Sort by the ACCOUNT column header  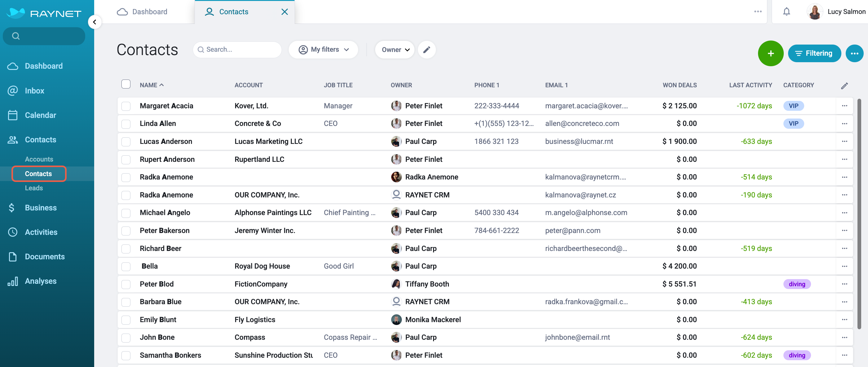248,85
